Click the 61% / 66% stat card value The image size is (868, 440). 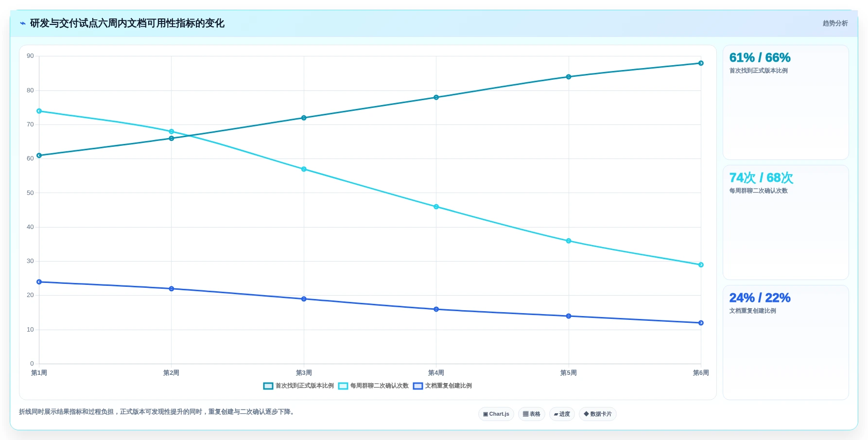[760, 58]
